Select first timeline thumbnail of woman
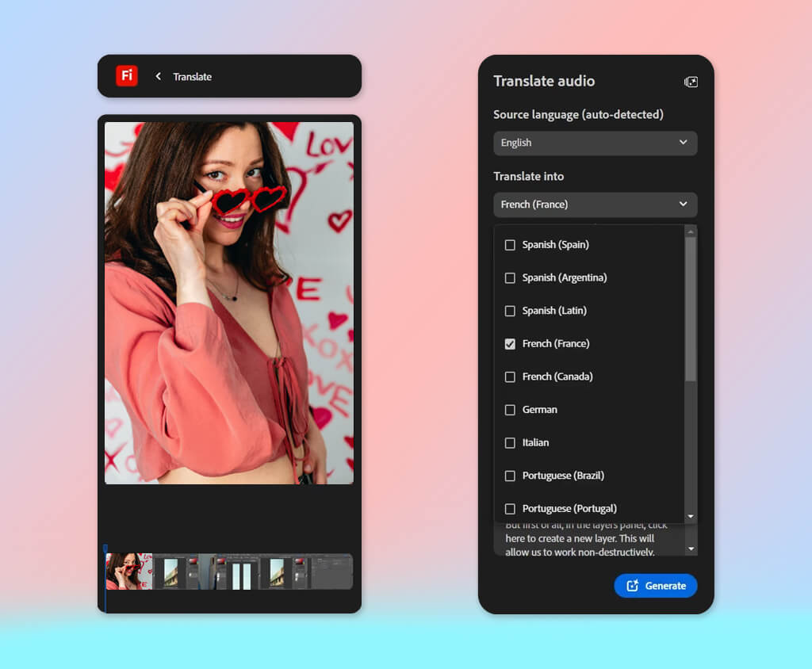The image size is (812, 669). 129,572
